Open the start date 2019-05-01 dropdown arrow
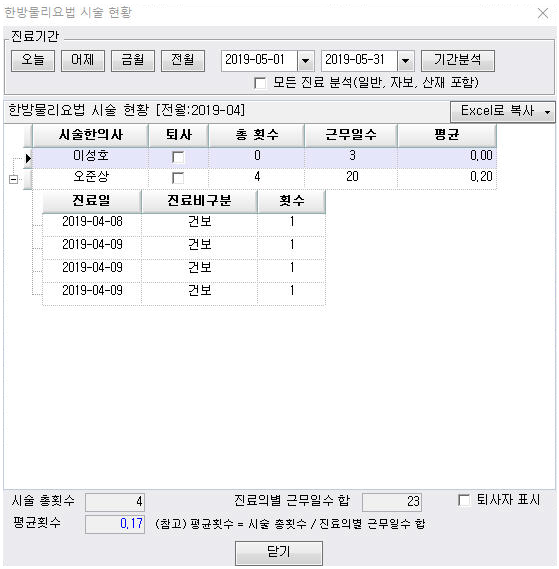559x569 pixels. pyautogui.click(x=306, y=61)
